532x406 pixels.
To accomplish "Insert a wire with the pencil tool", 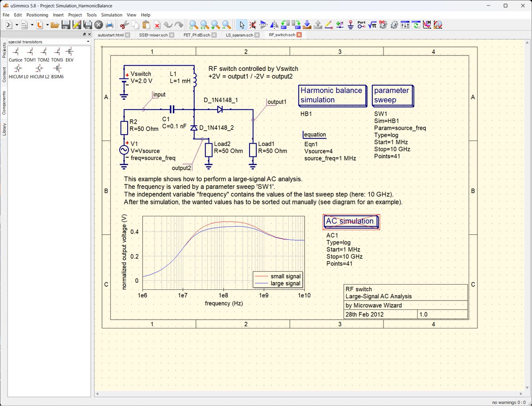I will (x=328, y=25).
